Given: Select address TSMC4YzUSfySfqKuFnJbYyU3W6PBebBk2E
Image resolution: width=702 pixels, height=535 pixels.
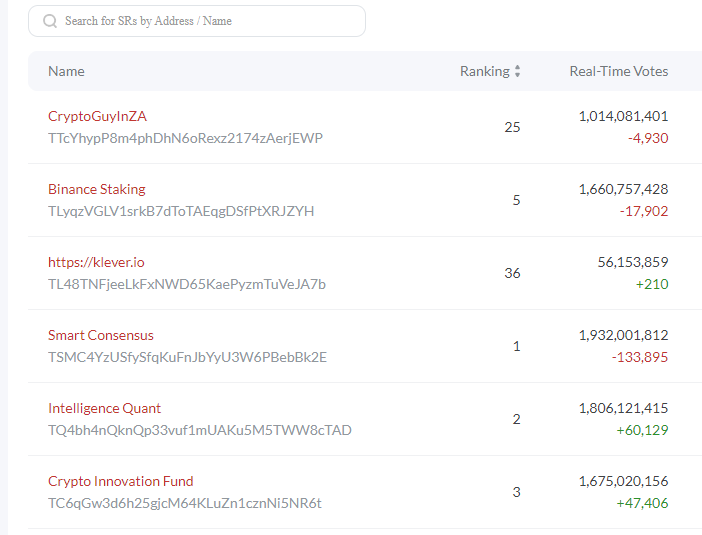Looking at the screenshot, I should (x=187, y=357).
